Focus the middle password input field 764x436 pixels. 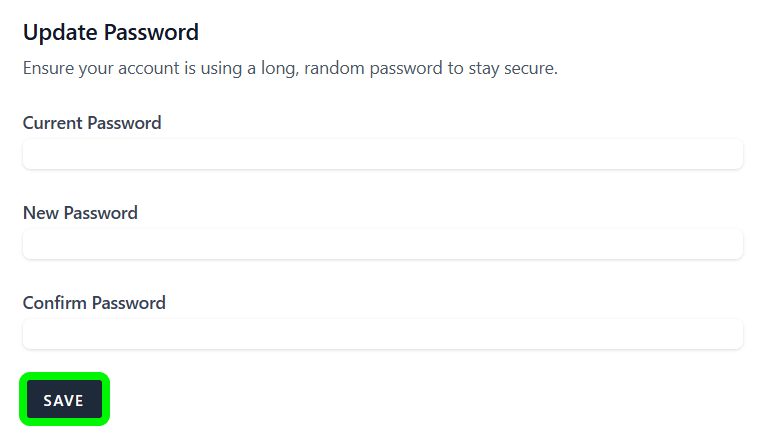[x=382, y=244]
